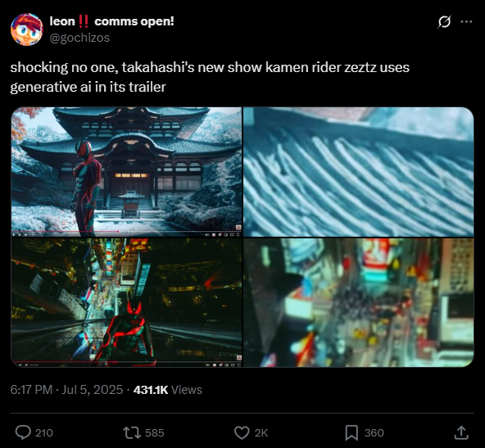Open the snowy temple image
Viewport: 485px width, 448px height.
click(x=126, y=172)
